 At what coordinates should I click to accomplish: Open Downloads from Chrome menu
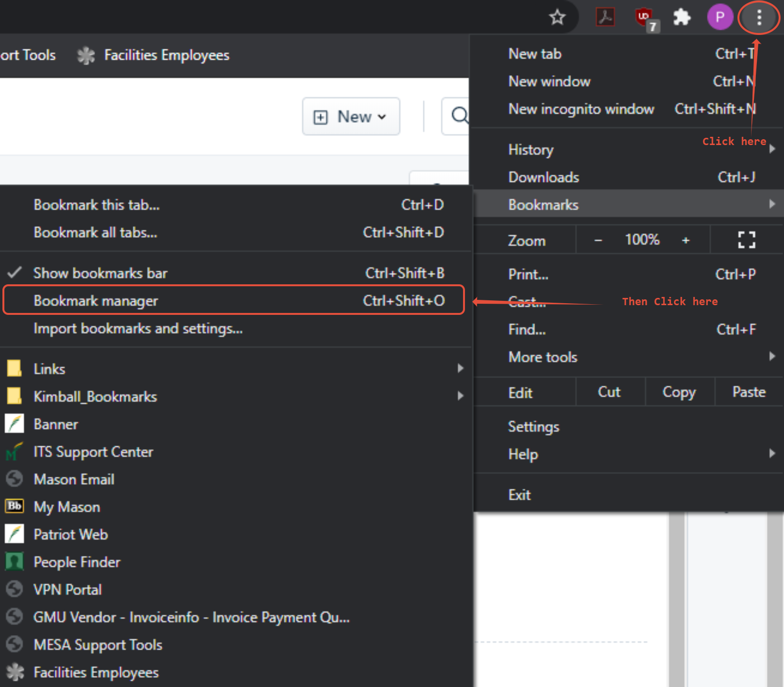tap(628, 177)
